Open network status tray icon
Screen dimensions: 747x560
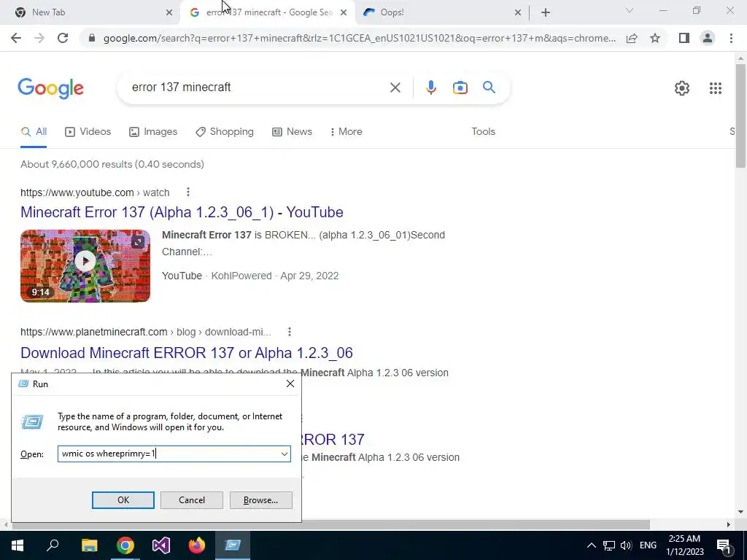[x=609, y=545]
